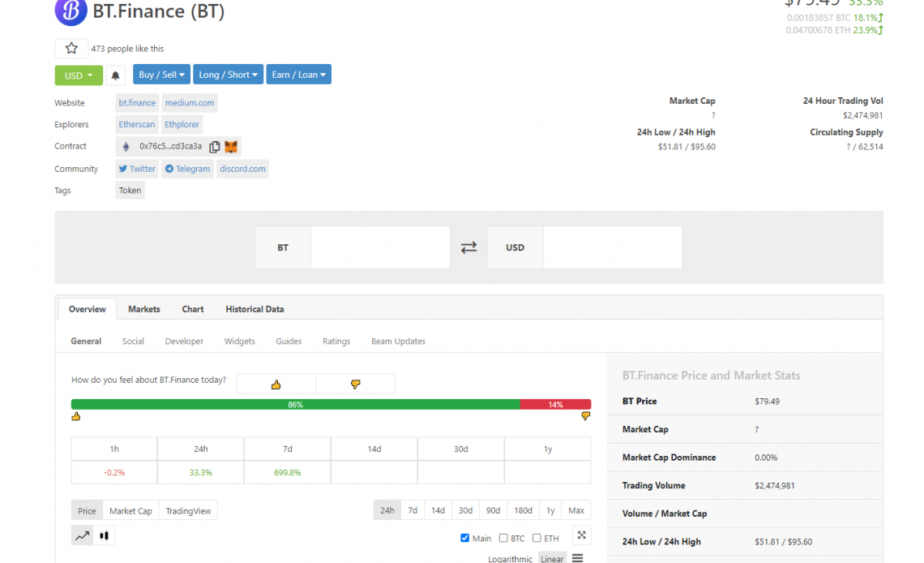Open the Long / Short dropdown
The image size is (924, 563).
[x=228, y=75]
